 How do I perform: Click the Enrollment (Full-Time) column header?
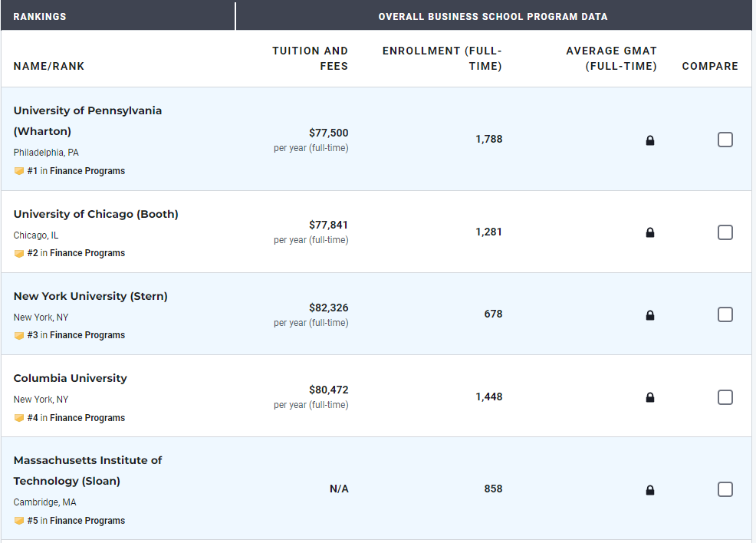coord(442,58)
